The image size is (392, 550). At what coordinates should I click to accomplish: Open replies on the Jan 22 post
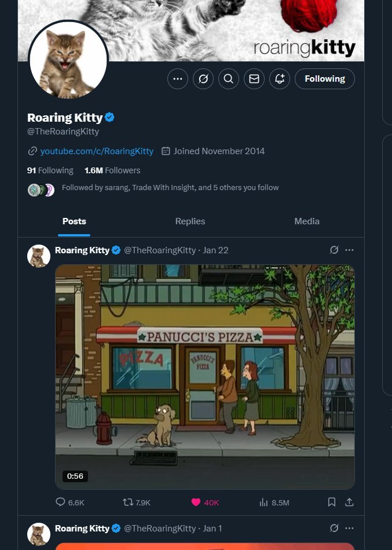click(70, 502)
